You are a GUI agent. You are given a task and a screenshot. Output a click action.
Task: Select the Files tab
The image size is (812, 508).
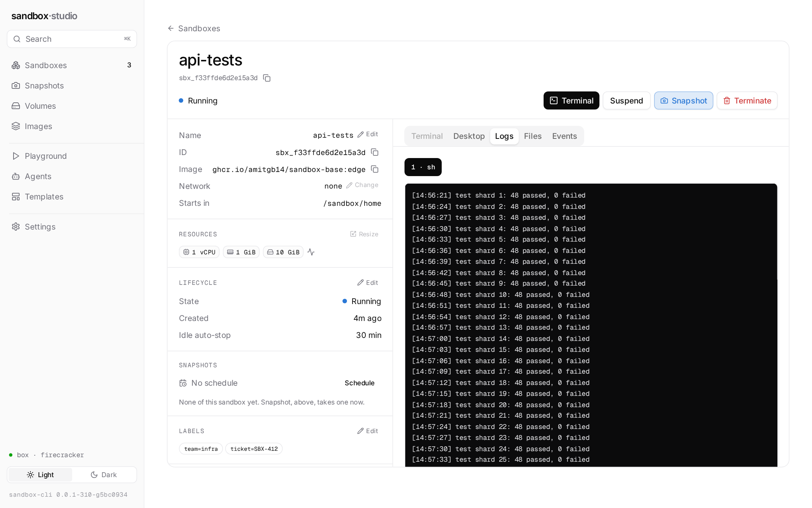[x=533, y=136]
